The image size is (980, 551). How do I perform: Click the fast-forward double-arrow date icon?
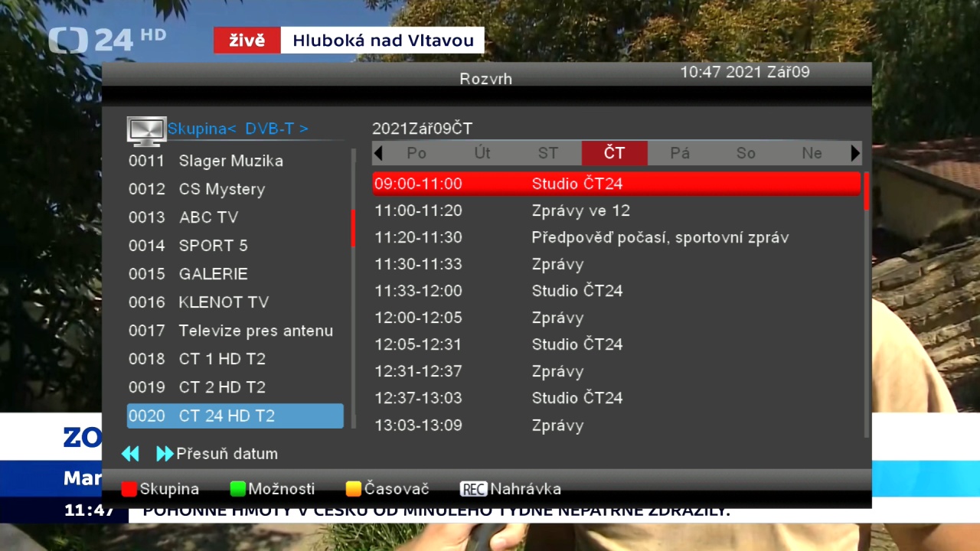(164, 454)
